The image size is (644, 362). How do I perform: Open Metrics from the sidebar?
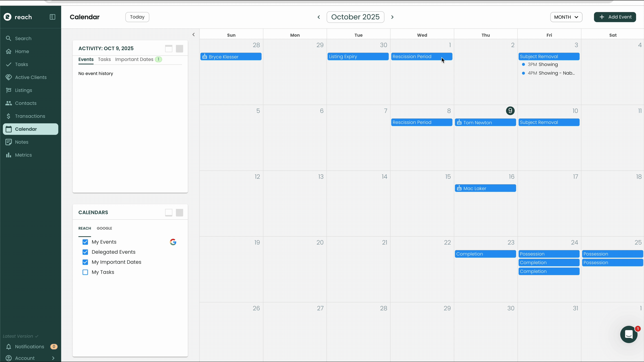(23, 155)
